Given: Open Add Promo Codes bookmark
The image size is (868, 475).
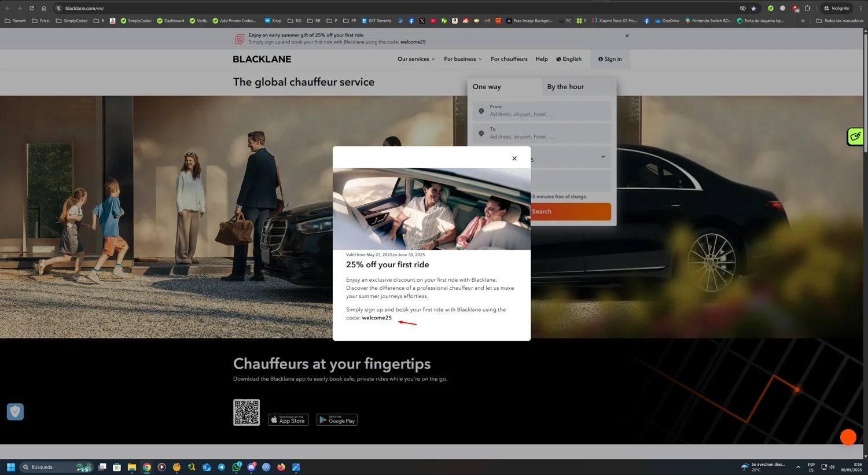Looking at the screenshot, I should pos(235,21).
